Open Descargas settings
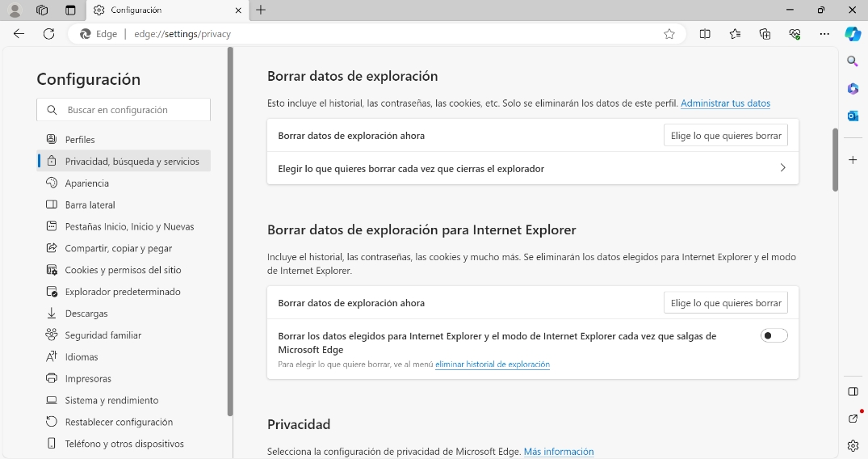 (x=124, y=314)
